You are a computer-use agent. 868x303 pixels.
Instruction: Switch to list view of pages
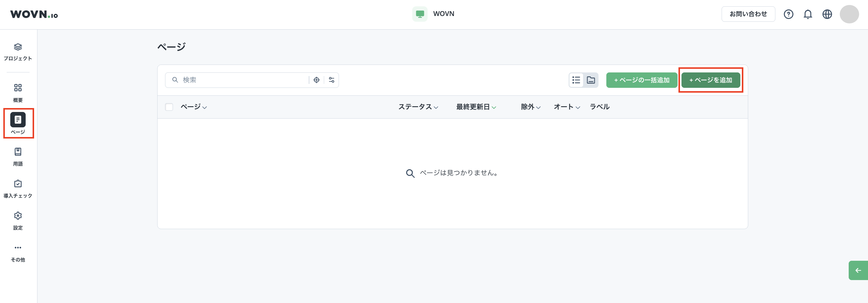(x=576, y=80)
